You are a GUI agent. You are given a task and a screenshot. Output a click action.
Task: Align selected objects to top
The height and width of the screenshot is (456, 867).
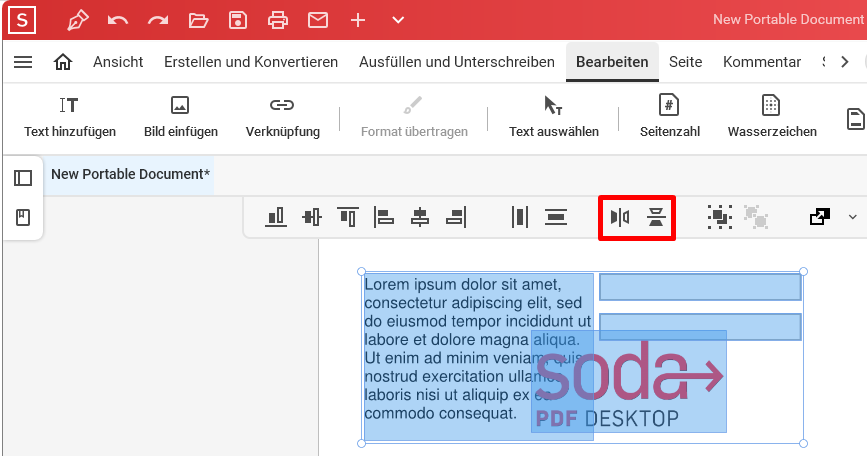coord(348,217)
